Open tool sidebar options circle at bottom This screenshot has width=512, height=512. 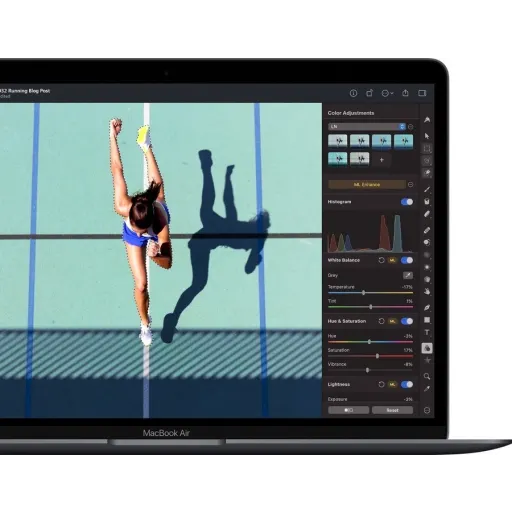click(427, 410)
